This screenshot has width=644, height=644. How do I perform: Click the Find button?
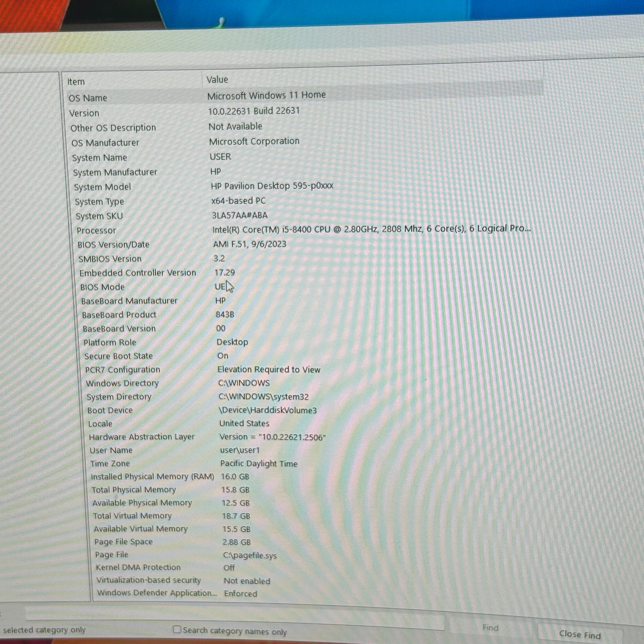pos(490,628)
